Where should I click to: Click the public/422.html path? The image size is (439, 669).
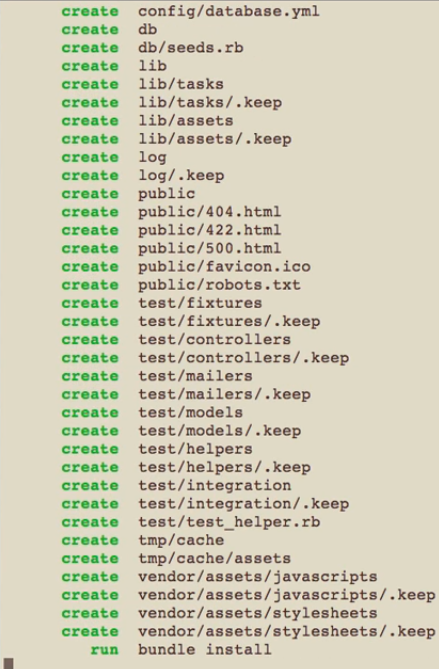pos(209,230)
